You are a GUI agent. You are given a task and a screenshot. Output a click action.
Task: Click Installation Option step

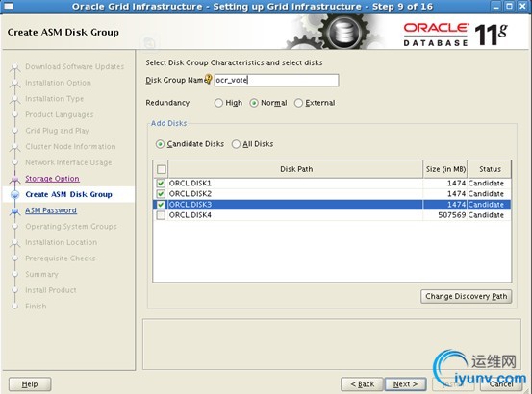pos(58,83)
